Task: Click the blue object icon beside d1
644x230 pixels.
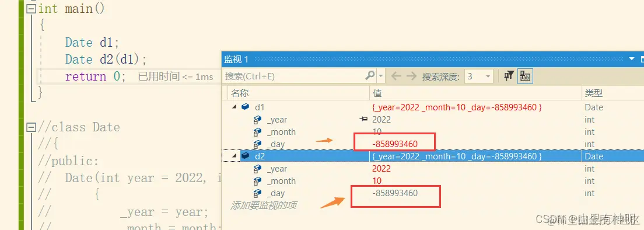Action: [245, 107]
